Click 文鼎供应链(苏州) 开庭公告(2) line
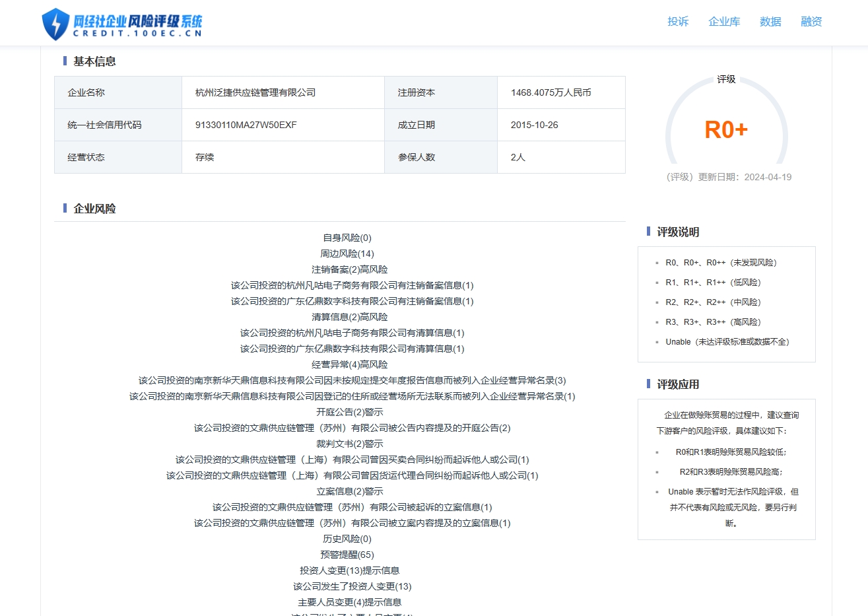868x616 pixels. (352, 428)
